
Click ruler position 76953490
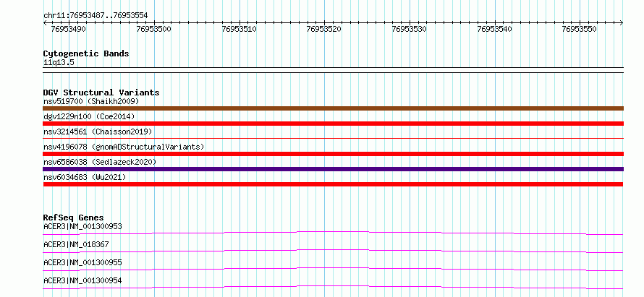coord(68,29)
